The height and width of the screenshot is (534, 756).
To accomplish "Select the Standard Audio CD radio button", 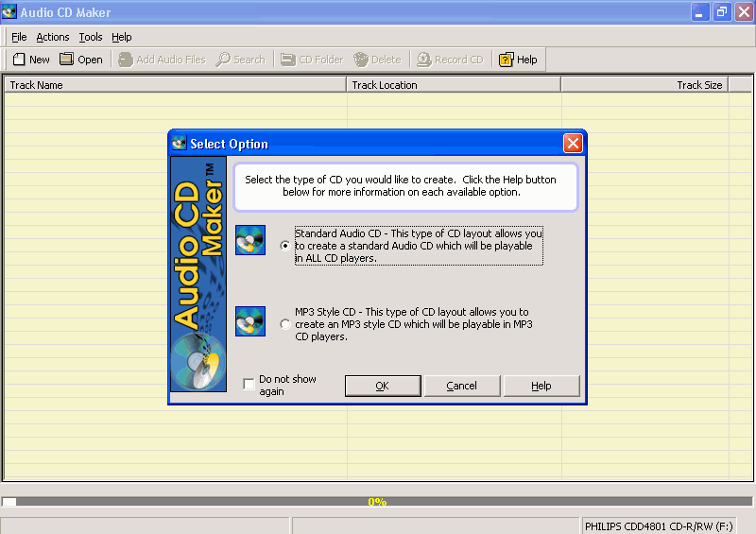I will coord(285,246).
